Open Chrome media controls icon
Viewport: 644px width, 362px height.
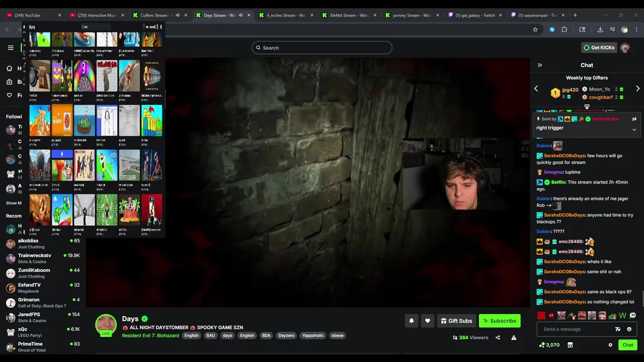point(612,30)
